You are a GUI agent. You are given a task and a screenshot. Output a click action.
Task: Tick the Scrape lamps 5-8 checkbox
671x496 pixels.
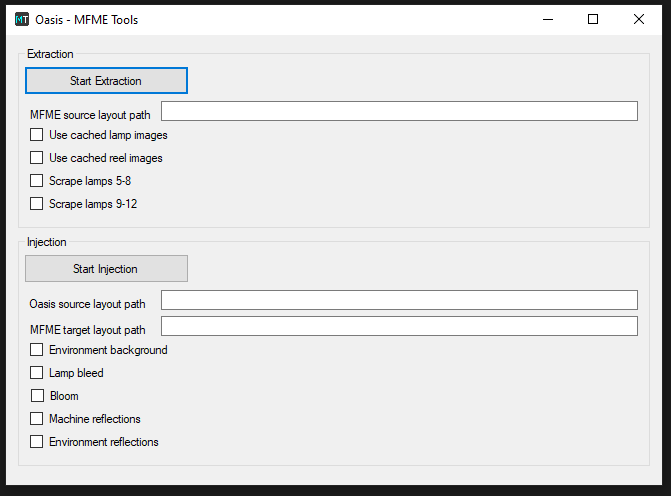click(x=36, y=181)
